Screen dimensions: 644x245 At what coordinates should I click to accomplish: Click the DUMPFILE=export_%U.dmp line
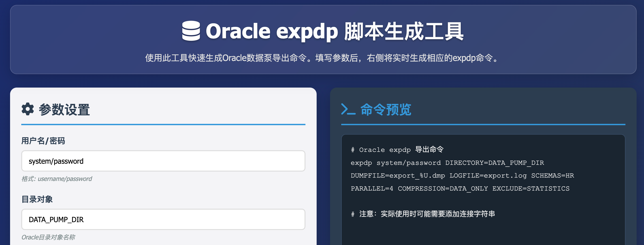pos(397,176)
